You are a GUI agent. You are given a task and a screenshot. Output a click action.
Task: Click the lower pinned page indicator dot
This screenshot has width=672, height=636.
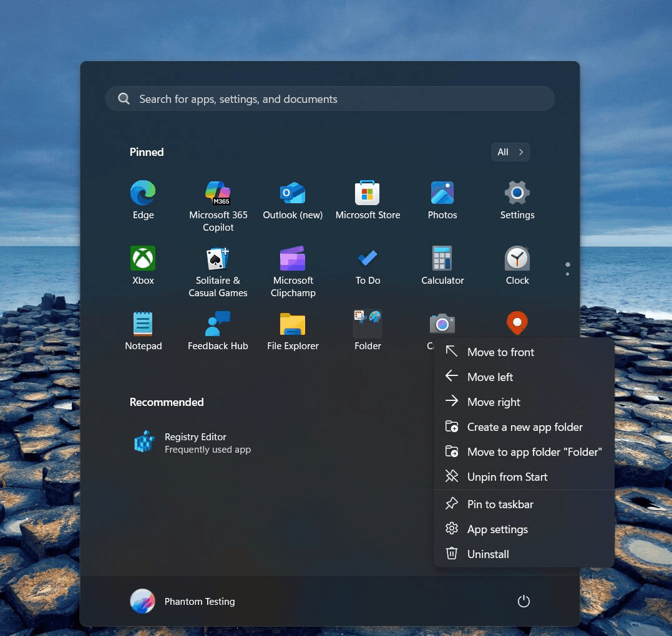click(567, 274)
